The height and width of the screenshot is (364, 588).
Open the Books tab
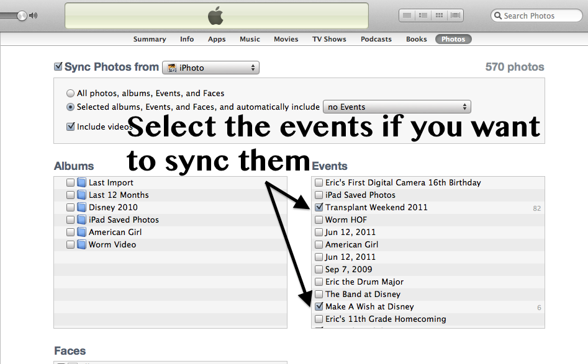tap(416, 39)
